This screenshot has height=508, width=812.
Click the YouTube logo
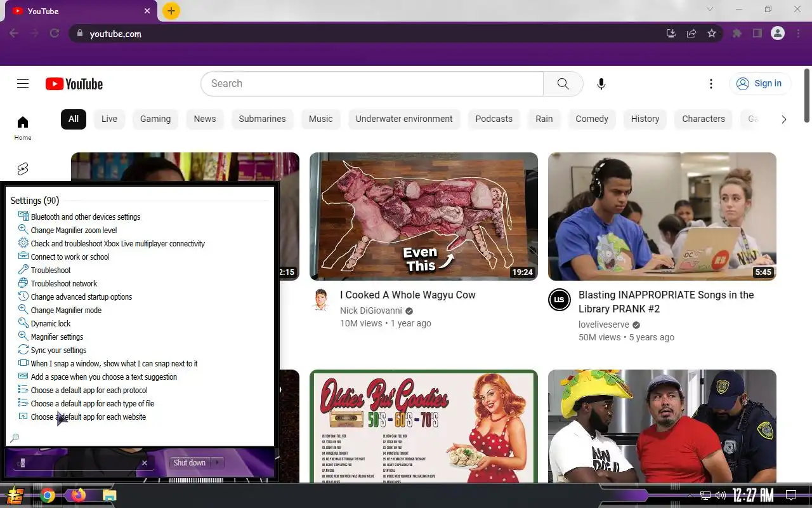pos(74,84)
